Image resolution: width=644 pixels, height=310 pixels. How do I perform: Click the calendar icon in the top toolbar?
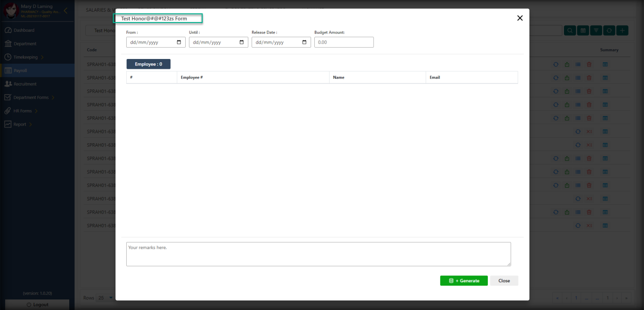583,30
